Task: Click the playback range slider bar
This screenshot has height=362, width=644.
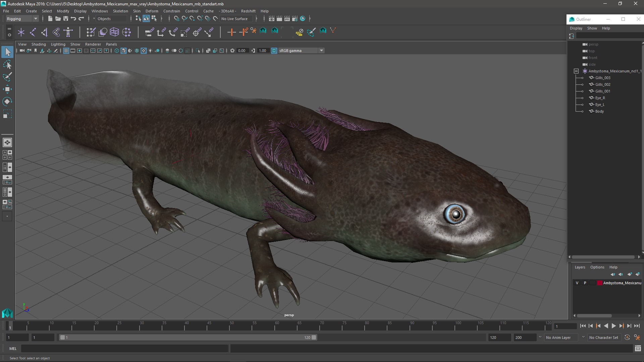Action: (188, 338)
